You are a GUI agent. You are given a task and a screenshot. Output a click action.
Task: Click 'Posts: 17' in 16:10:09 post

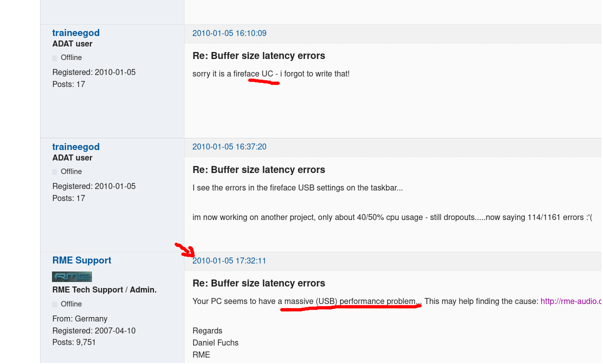click(69, 84)
